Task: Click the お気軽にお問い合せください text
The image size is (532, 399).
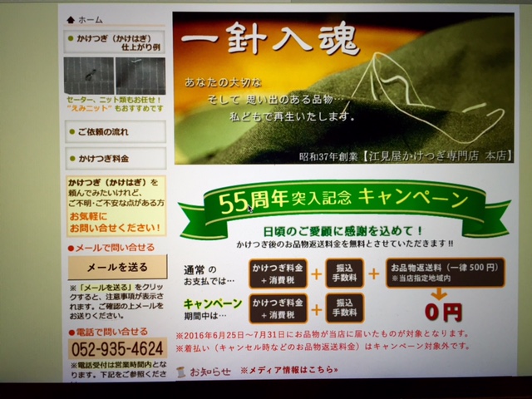Action: point(105,220)
